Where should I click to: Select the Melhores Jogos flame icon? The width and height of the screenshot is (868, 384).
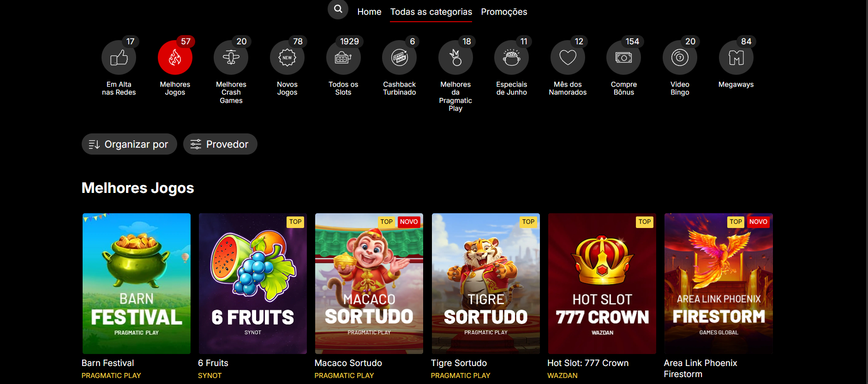(x=175, y=58)
